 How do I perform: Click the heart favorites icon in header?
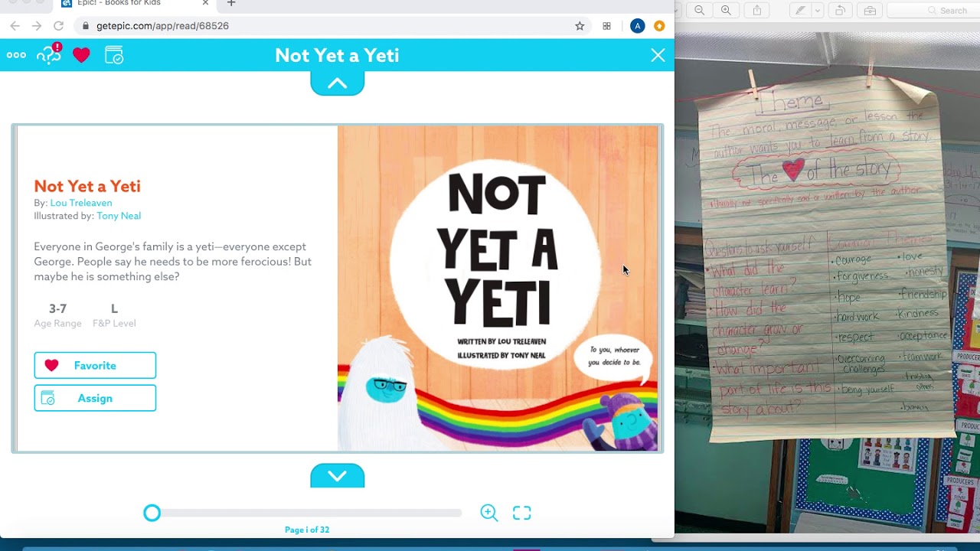(81, 55)
